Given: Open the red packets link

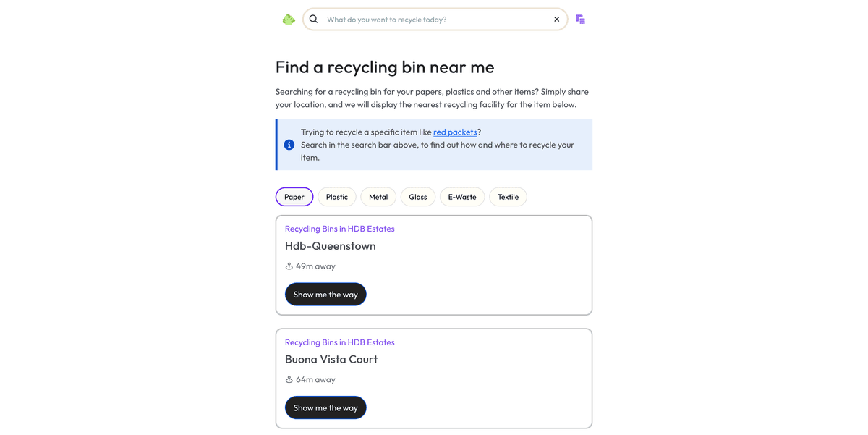Looking at the screenshot, I should pos(455,132).
